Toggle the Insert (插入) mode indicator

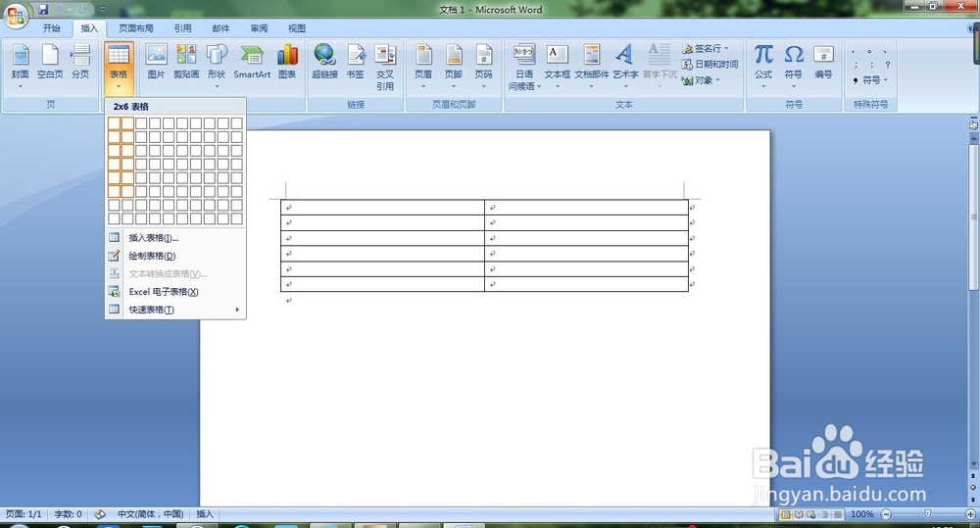click(x=205, y=514)
